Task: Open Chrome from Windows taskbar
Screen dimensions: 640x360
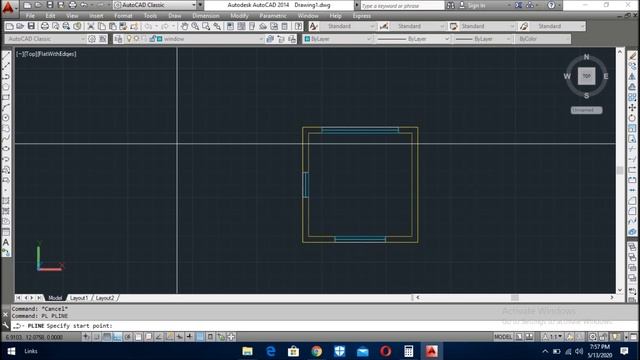Action: (316, 351)
